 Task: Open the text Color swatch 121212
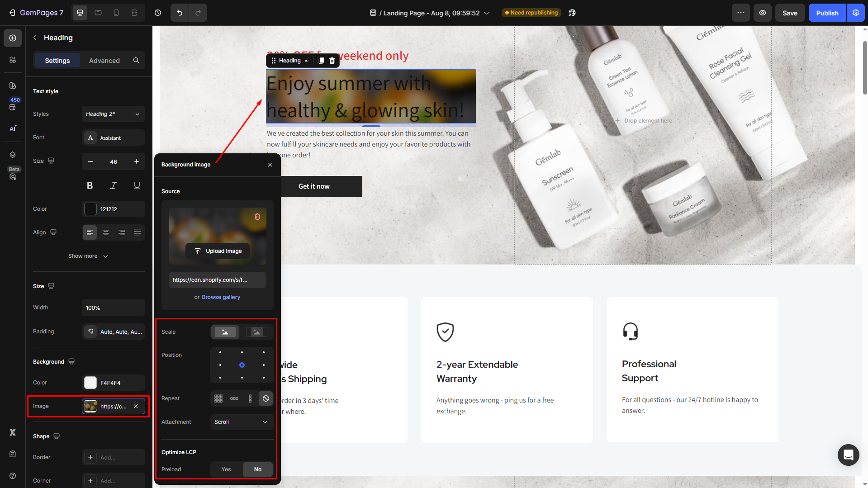[x=90, y=209]
